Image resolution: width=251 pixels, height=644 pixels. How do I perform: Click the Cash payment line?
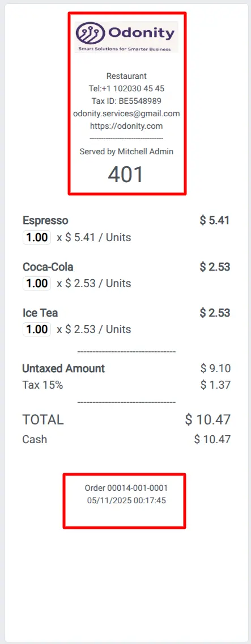point(126,440)
